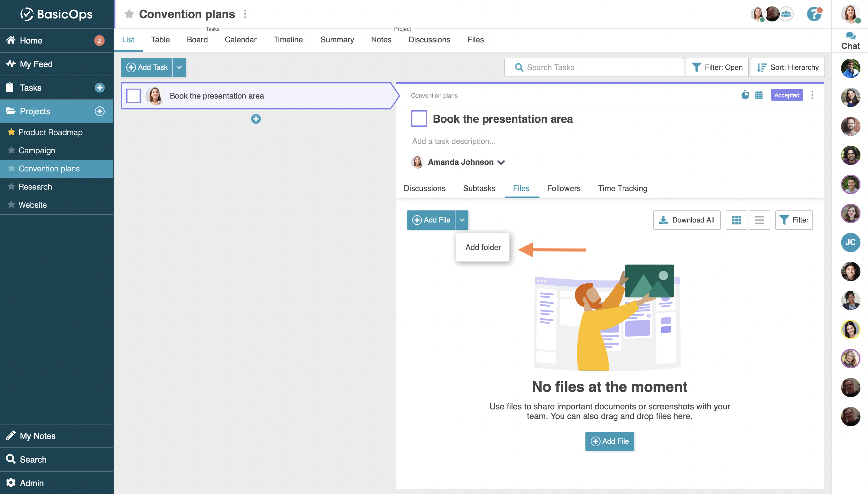Switch files to list view
868x494 pixels.
(x=759, y=220)
